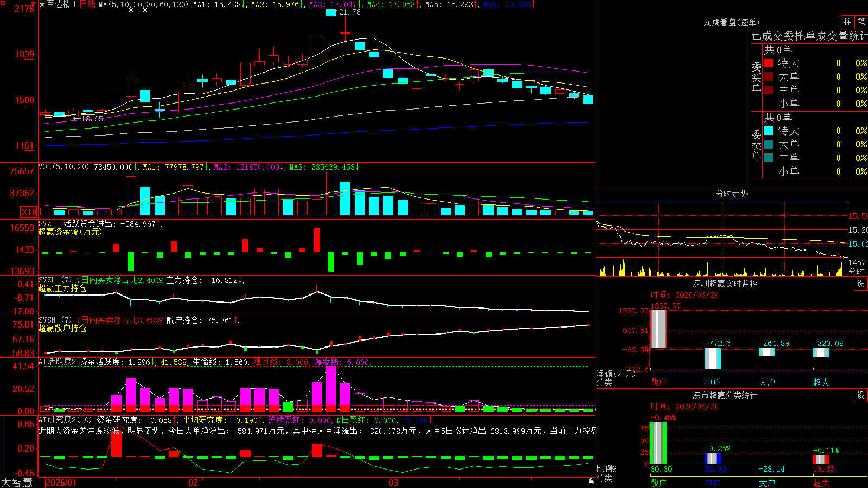Image resolution: width=868 pixels, height=488 pixels.
Task: Select the 超大 category in realtime monitor
Action: tap(821, 382)
